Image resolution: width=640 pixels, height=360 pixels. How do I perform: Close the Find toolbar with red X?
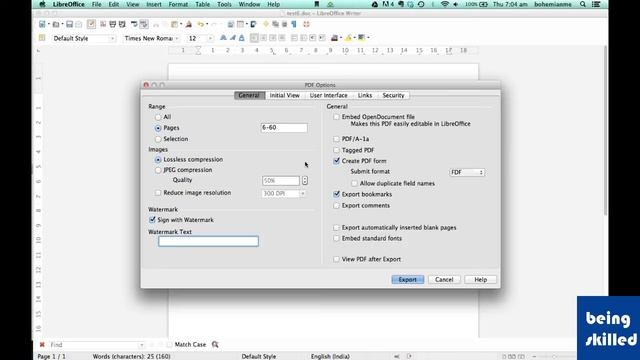point(42,344)
